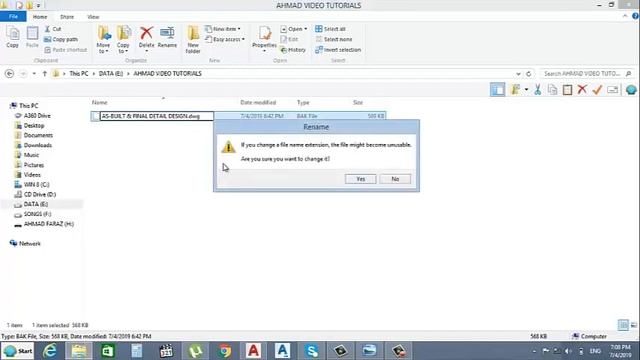
Task: Open recent locations dropdown arrow
Action: coord(34,73)
